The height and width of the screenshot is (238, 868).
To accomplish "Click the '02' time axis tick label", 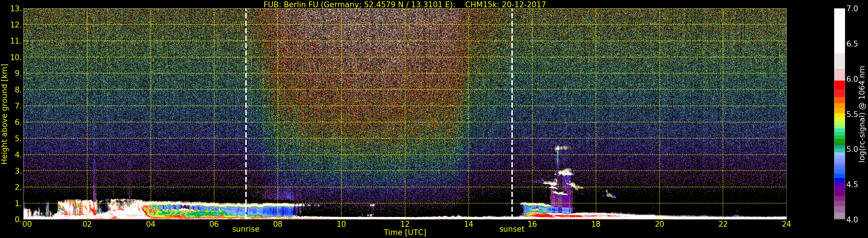I will (x=87, y=224).
